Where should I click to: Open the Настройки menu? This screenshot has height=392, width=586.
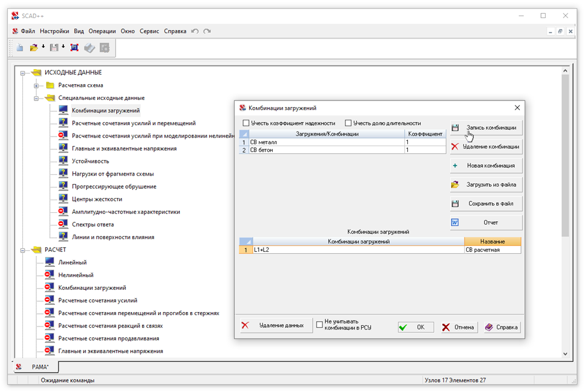(x=54, y=31)
